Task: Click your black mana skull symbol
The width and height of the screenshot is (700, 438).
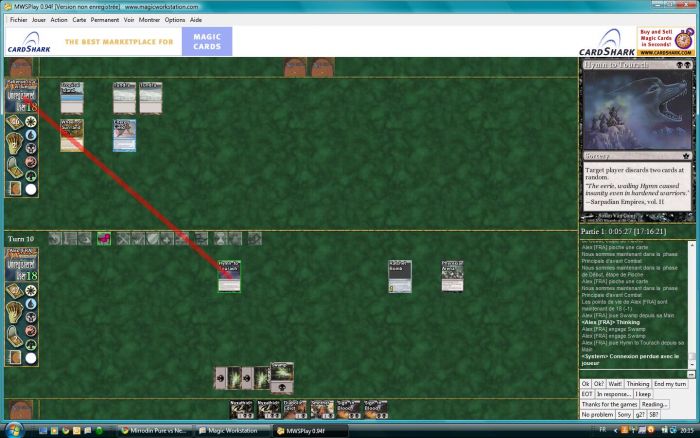Action: click(31, 317)
